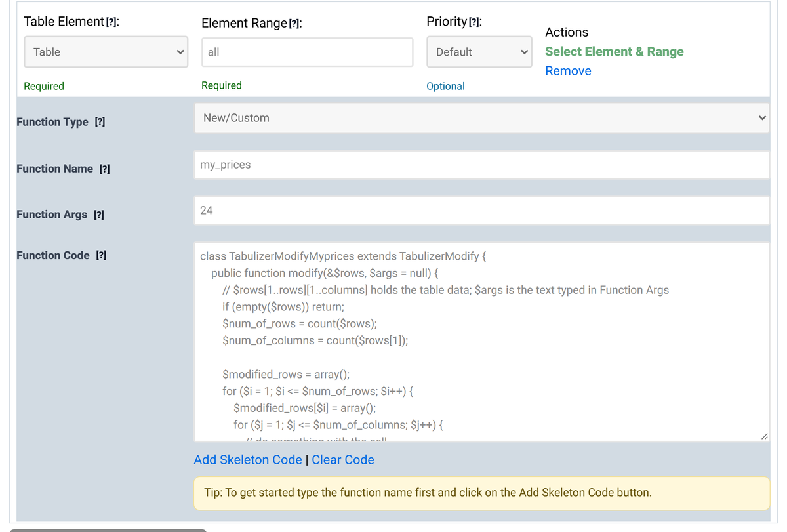Image resolution: width=787 pixels, height=532 pixels.
Task: Click code line '$num_of_rows = count($rows);'
Action: 300,323
